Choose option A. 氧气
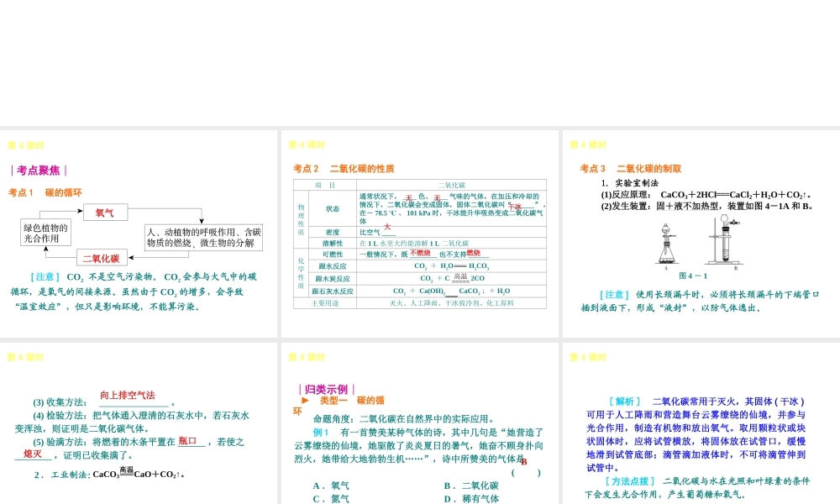Viewport: 840px width, 504px height. click(331, 486)
